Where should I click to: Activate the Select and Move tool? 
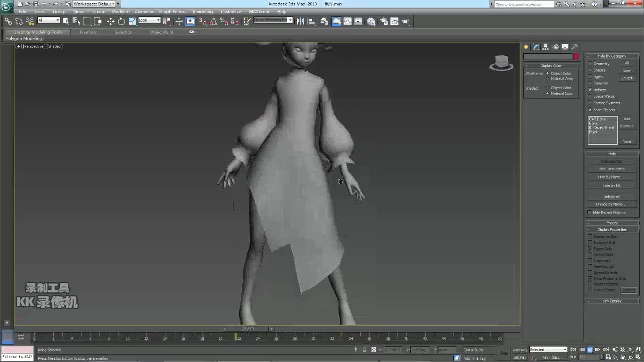(x=110, y=21)
